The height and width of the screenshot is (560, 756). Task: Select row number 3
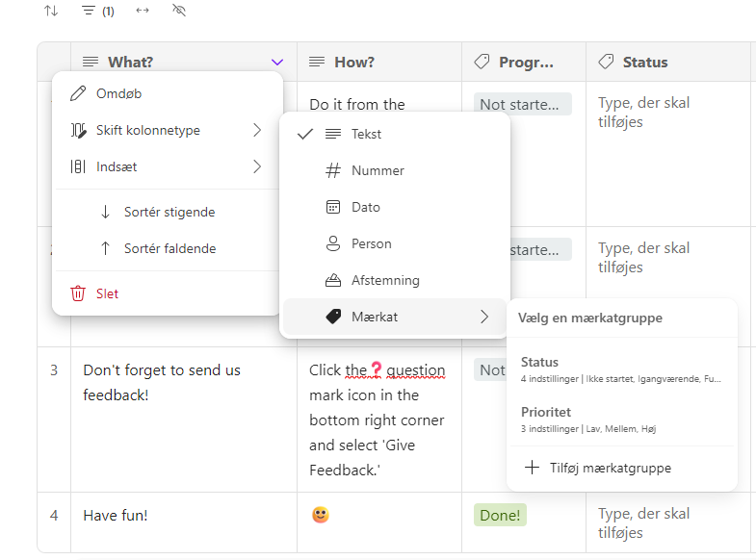(x=54, y=369)
